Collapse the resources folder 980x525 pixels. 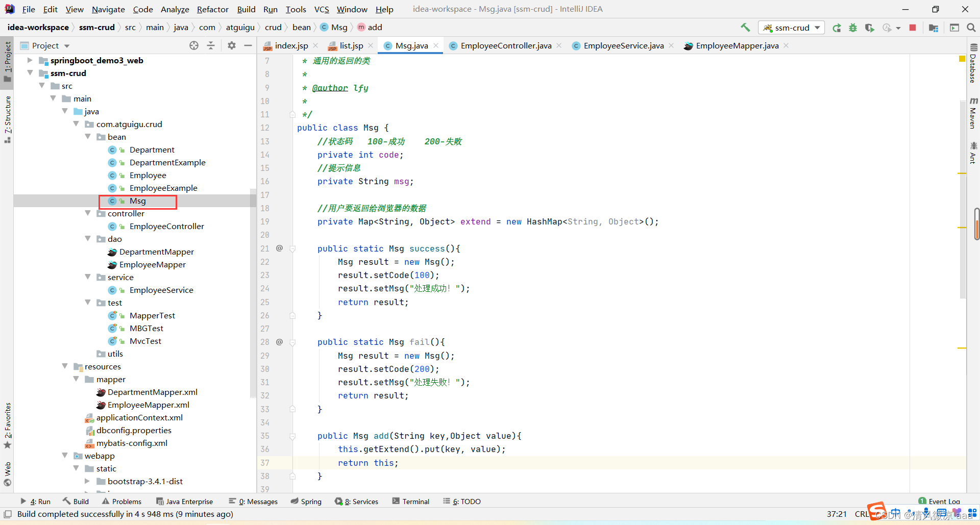click(x=65, y=366)
